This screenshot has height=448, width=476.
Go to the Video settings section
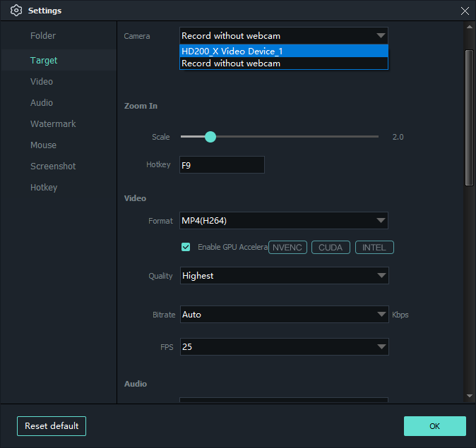click(42, 82)
